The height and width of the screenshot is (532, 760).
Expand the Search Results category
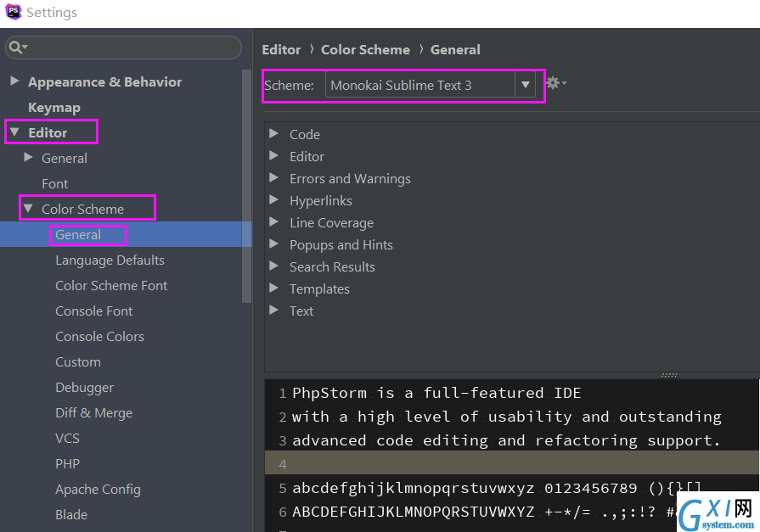pyautogui.click(x=273, y=266)
